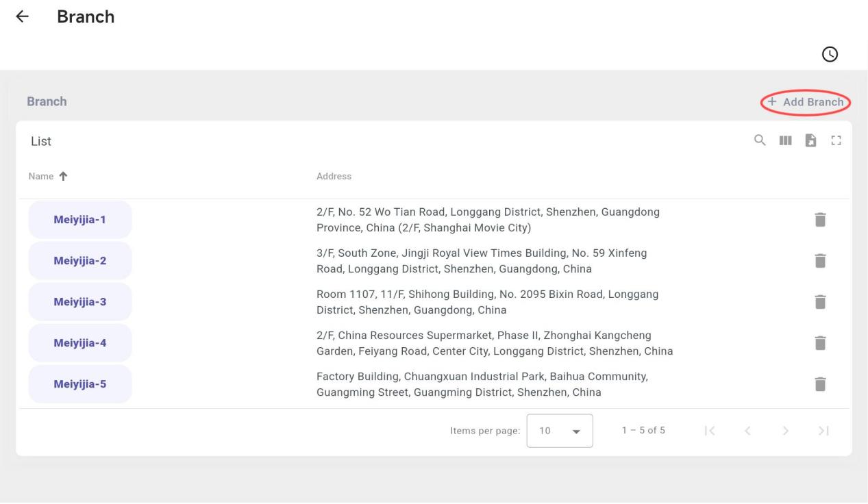Sort by the Name column header

[41, 177]
